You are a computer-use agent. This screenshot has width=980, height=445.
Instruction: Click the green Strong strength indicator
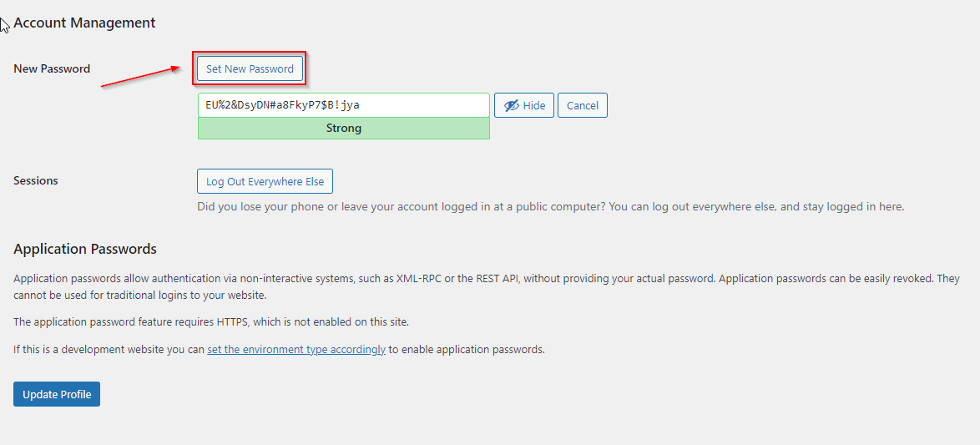pos(343,128)
